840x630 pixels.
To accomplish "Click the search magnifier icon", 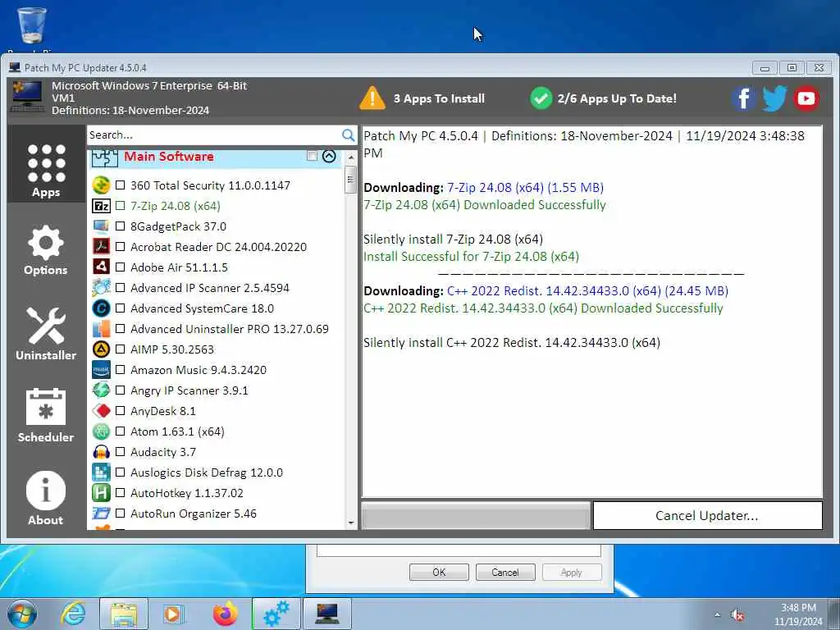I will 348,135.
